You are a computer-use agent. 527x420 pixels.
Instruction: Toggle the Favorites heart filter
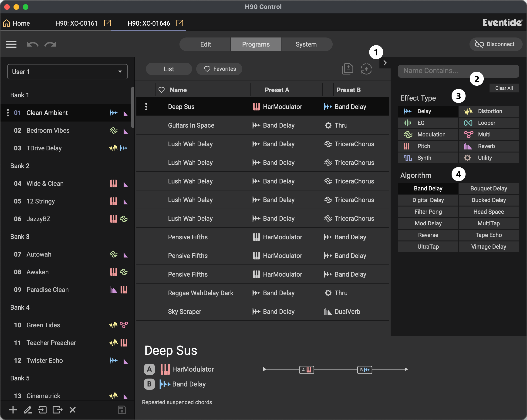click(x=219, y=69)
